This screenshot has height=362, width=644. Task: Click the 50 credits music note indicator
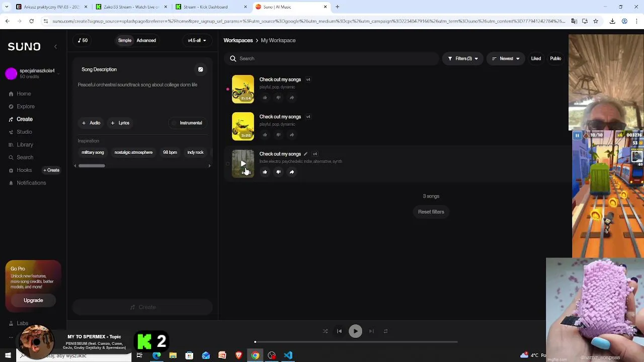coord(83,40)
